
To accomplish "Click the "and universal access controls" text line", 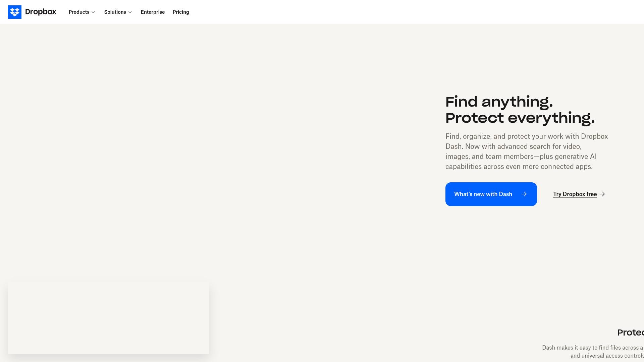I will click(607, 356).
